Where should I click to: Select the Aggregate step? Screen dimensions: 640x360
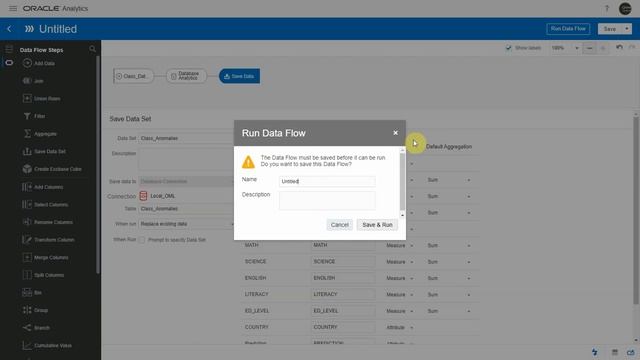pos(40,134)
